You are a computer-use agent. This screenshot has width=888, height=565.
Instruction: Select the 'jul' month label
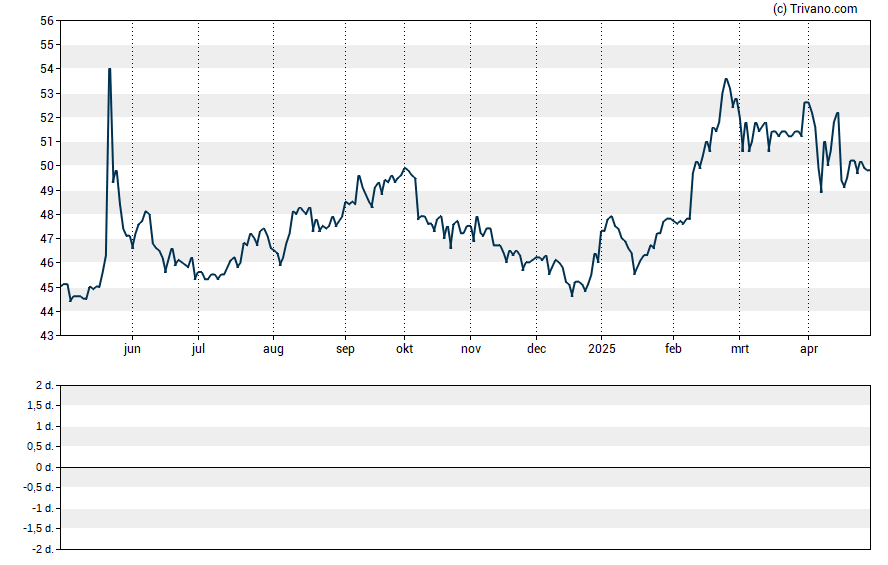coord(198,349)
